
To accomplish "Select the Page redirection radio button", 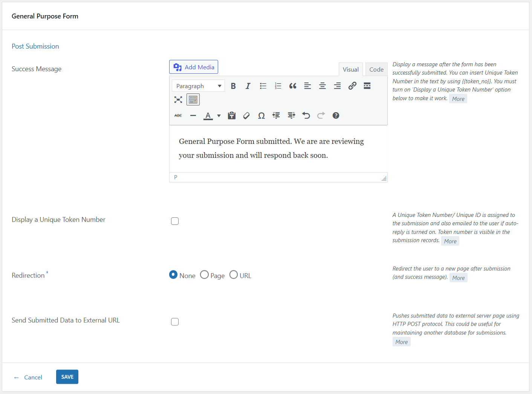I will coord(204,275).
